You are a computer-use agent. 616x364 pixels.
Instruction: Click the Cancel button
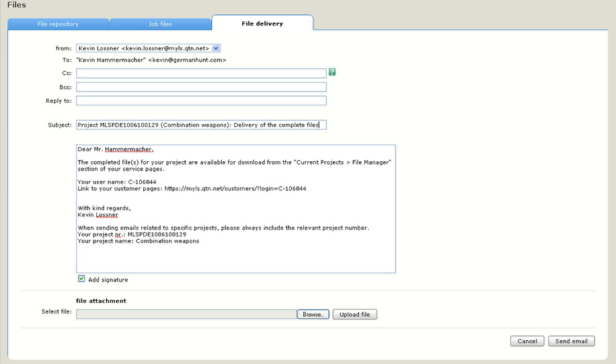pos(527,341)
